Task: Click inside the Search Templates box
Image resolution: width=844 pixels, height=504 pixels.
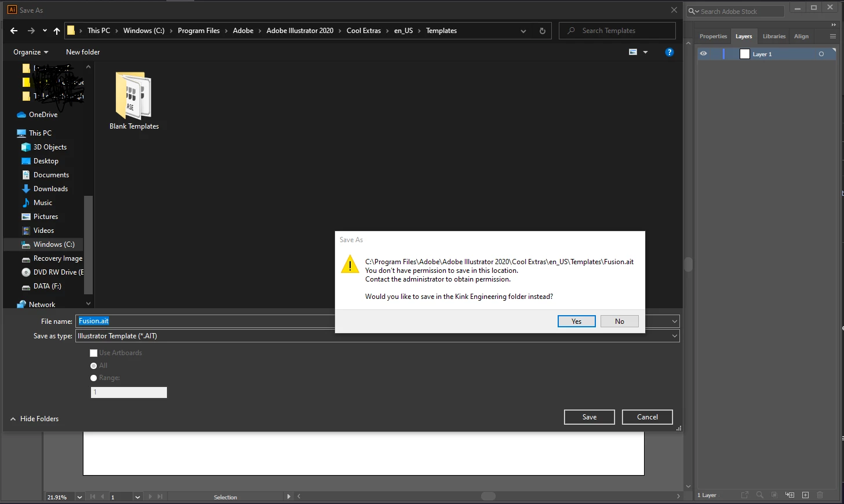Action: (617, 31)
